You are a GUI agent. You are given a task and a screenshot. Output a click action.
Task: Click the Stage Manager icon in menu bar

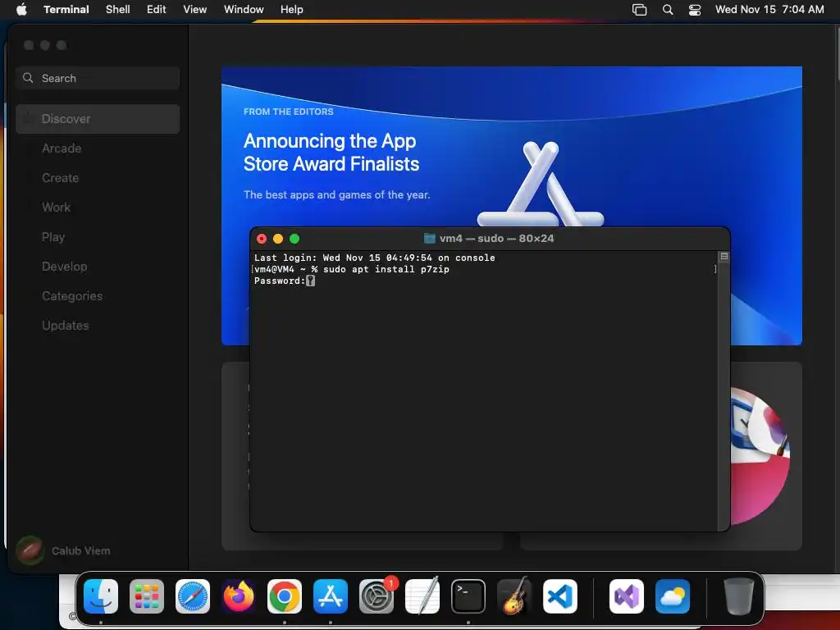click(x=640, y=10)
